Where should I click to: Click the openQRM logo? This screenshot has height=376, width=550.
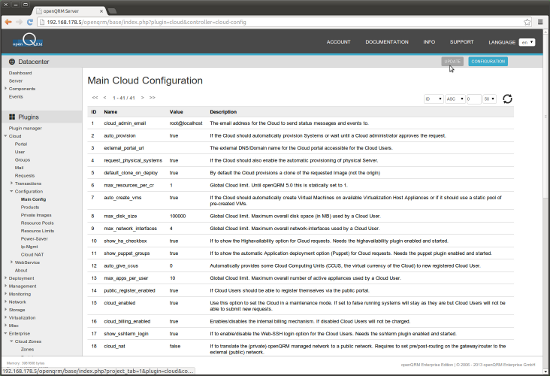point(28,41)
